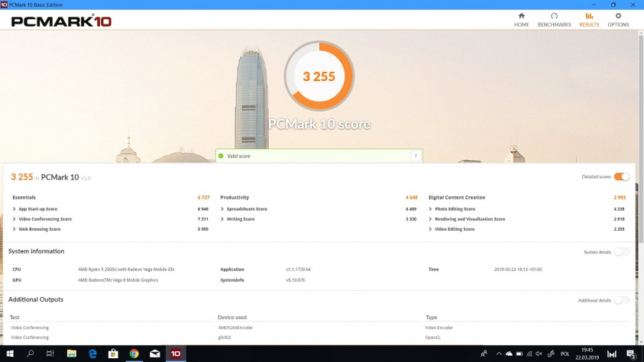Click the PCMark 10 logo
The image size is (644, 362).
tap(61, 21)
